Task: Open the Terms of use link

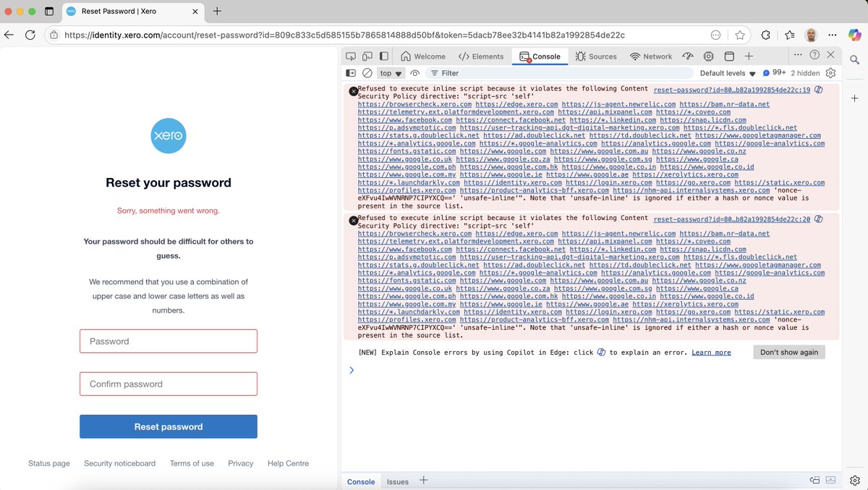Action: click(192, 463)
